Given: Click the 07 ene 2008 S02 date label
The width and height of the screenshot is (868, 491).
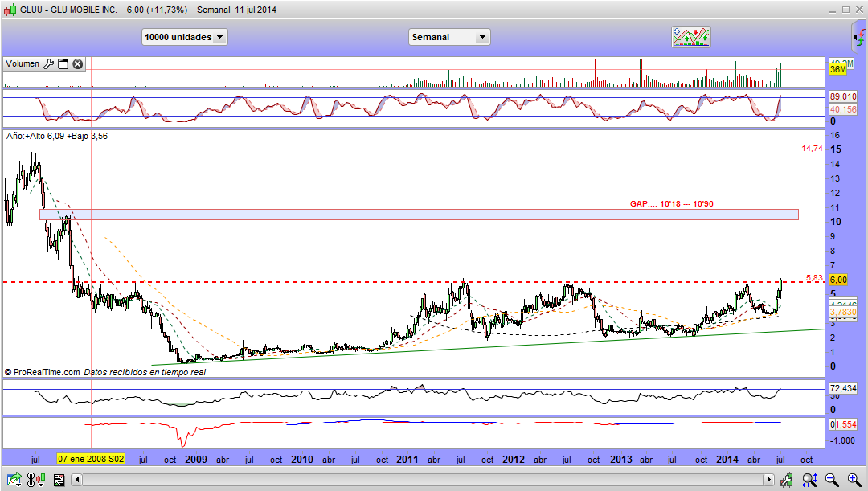Looking at the screenshot, I should [x=91, y=460].
